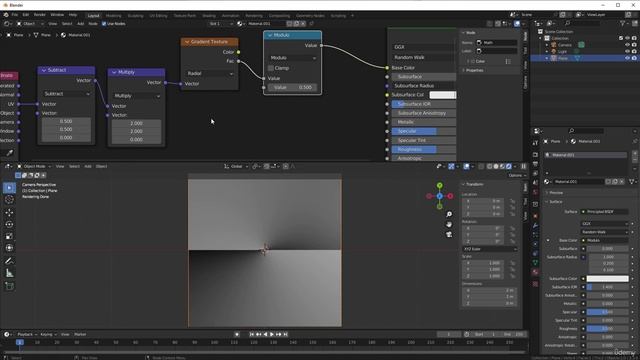The width and height of the screenshot is (640, 360).
Task: Click the zoom magnifier gizmo in viewport
Action: point(449,214)
